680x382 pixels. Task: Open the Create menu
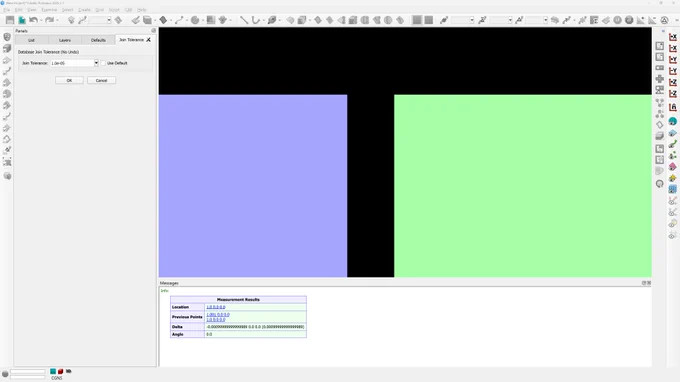click(x=84, y=10)
